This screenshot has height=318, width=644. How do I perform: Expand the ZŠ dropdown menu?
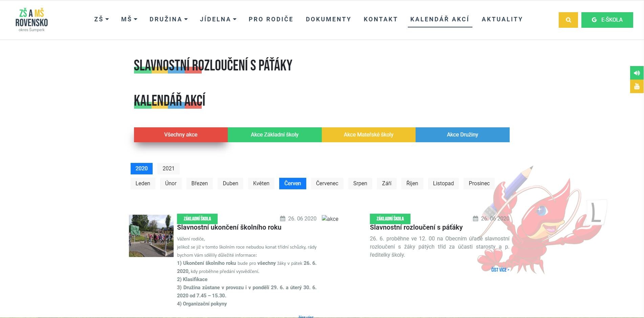pos(101,19)
